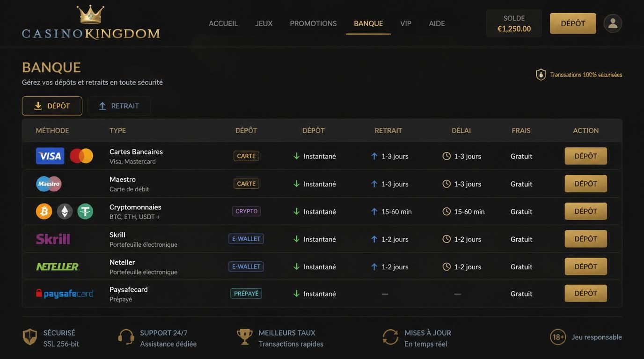Click the Tether USDT icon
Image resolution: width=644 pixels, height=359 pixels.
tap(85, 211)
